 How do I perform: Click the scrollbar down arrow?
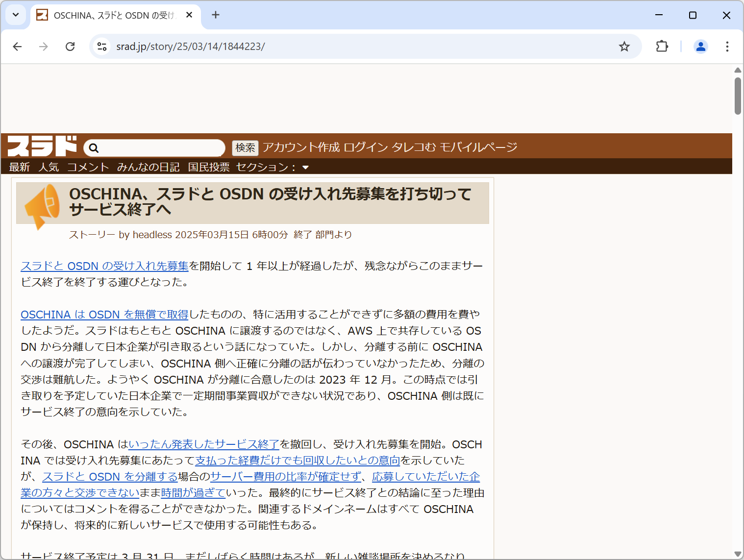pyautogui.click(x=738, y=554)
